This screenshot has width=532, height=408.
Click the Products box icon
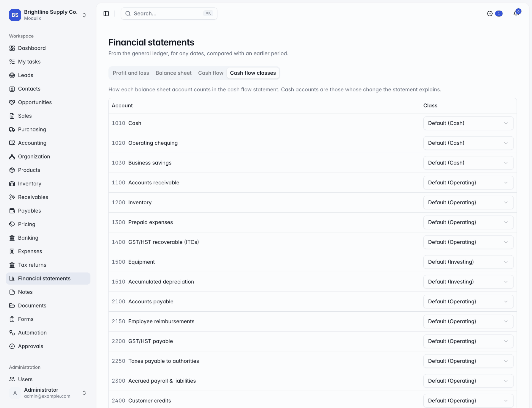point(12,170)
